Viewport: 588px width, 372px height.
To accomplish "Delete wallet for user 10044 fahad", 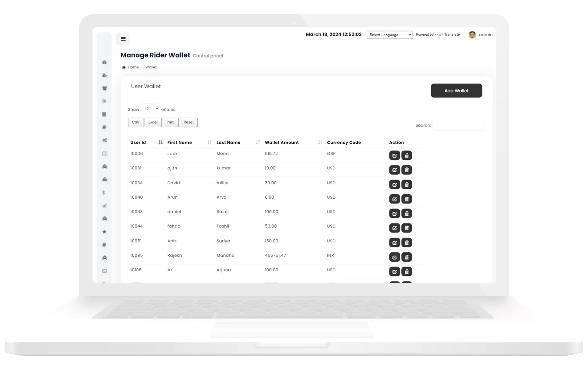I will pyautogui.click(x=407, y=228).
